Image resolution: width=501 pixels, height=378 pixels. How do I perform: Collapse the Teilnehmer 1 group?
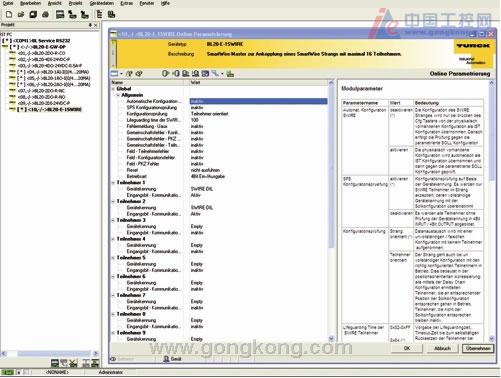[113, 182]
